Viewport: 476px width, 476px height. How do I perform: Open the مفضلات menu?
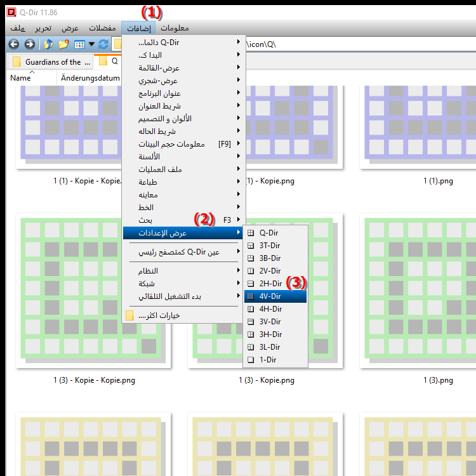(x=102, y=28)
